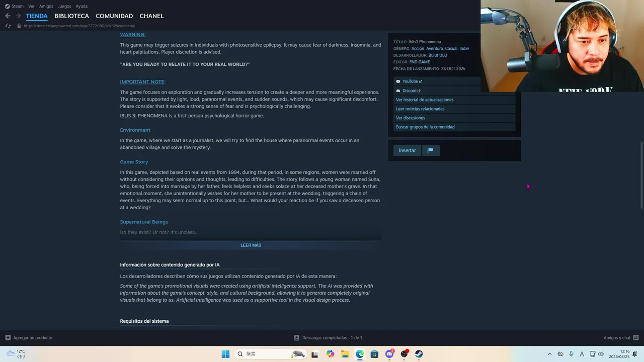Open the Steam taskbar icon
This screenshot has height=362, width=644.
[x=419, y=354]
